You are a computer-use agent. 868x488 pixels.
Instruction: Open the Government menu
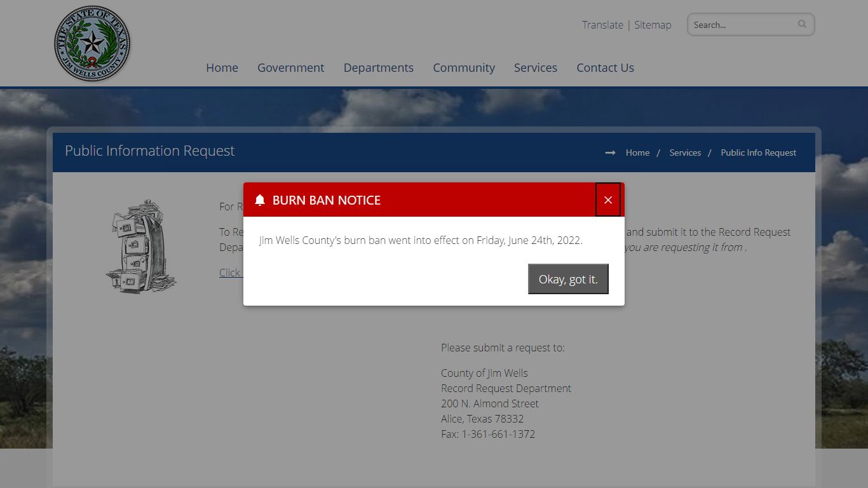click(x=290, y=67)
